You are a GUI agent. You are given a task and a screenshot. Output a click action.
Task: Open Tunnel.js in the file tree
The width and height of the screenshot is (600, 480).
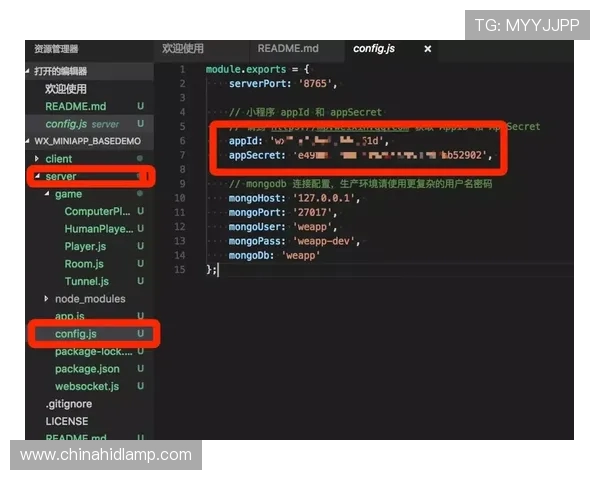click(x=86, y=281)
